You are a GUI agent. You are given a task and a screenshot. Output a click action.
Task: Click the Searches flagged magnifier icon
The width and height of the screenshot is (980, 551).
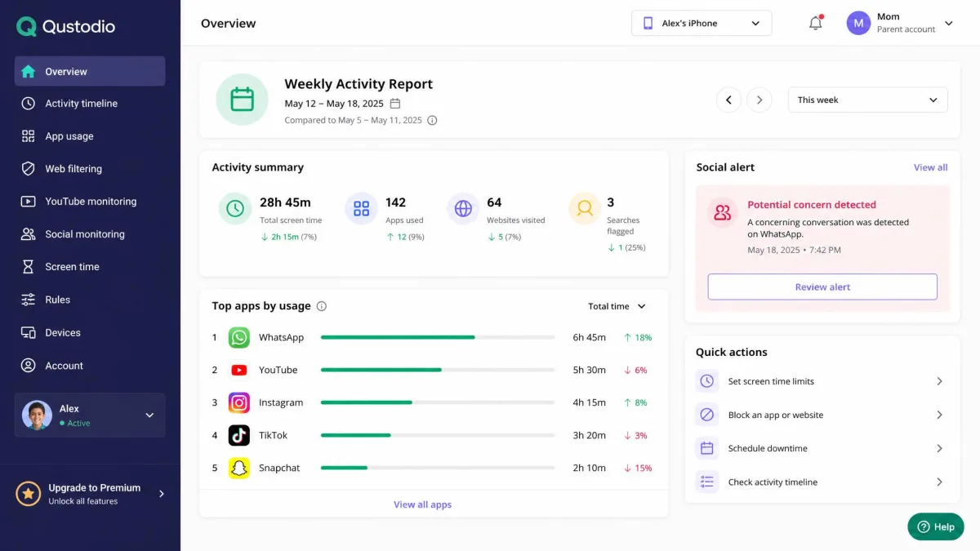coord(585,209)
